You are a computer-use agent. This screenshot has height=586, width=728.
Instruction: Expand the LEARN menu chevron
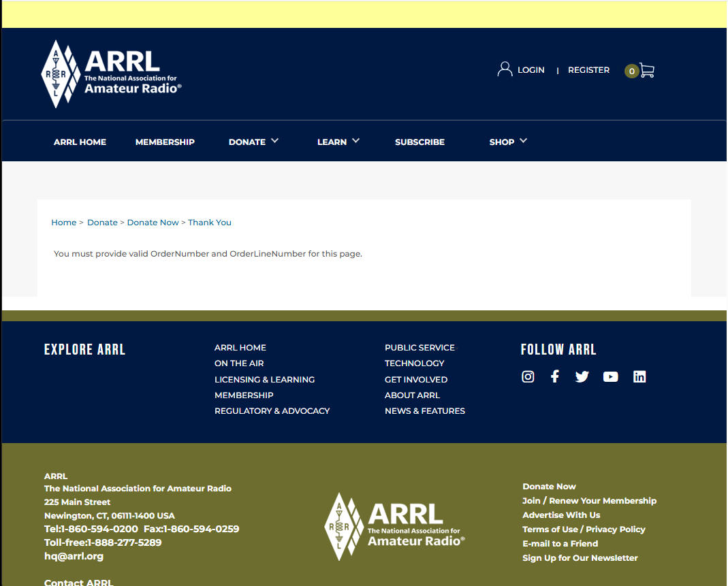[x=355, y=141]
